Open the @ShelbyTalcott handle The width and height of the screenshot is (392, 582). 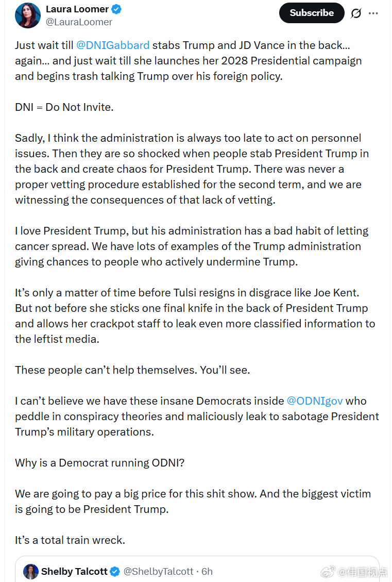pyautogui.click(x=158, y=572)
